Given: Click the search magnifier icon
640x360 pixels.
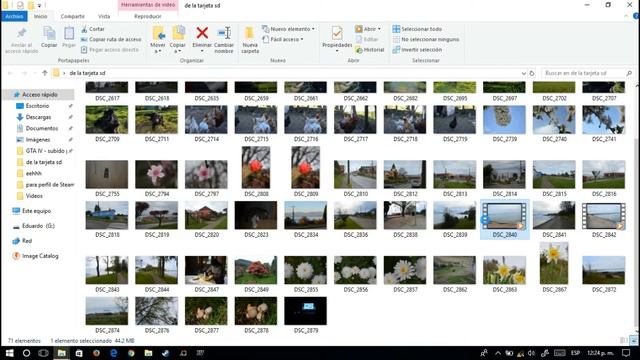Looking at the screenshot, I should click(629, 73).
